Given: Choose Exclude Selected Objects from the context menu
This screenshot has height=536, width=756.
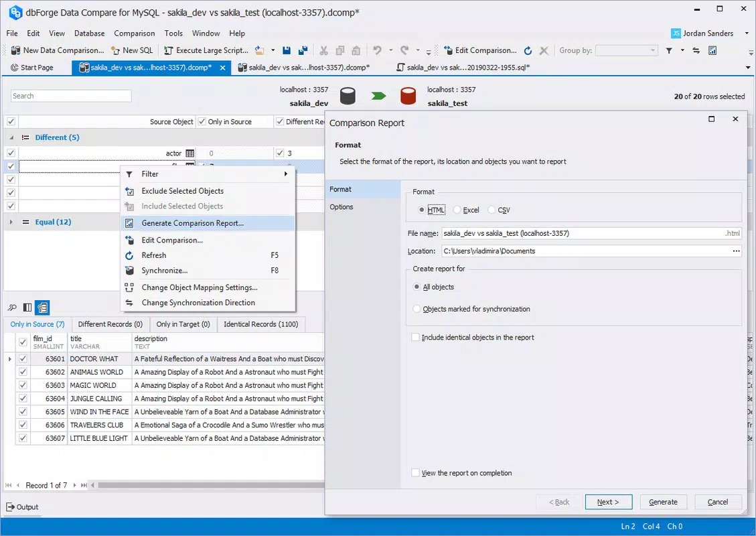Looking at the screenshot, I should coord(208,191).
